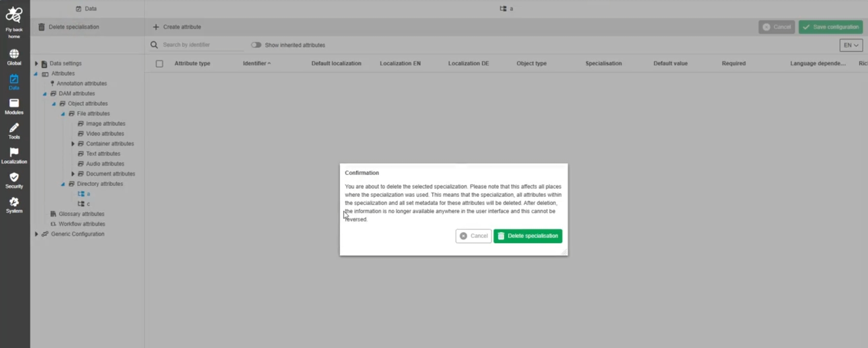Select the Data tab at top

click(x=87, y=9)
